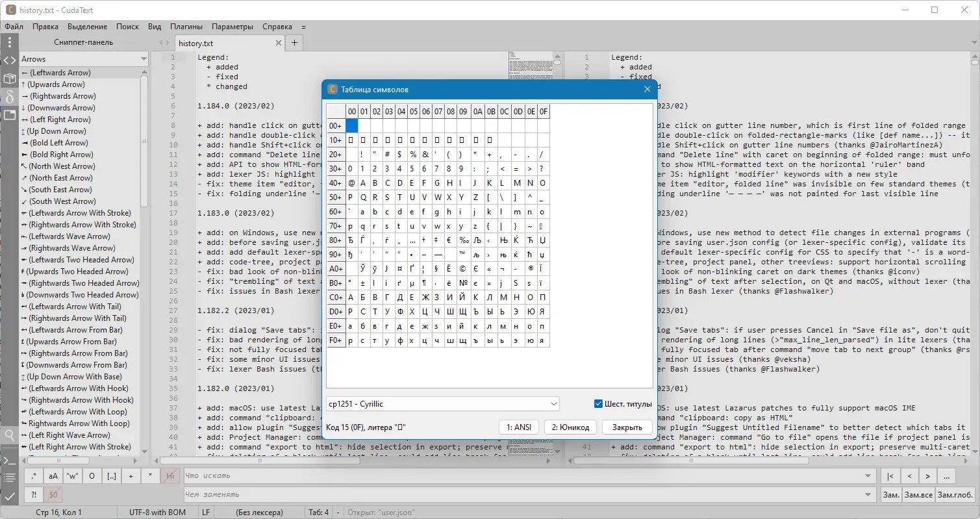Image resolution: width=980 pixels, height=519 pixels.
Task: Select the '№' character cell in row B0+
Action: [464, 283]
